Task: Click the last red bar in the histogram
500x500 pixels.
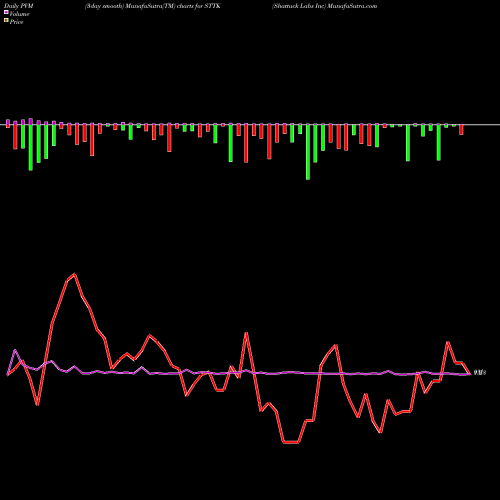Action: point(461,130)
